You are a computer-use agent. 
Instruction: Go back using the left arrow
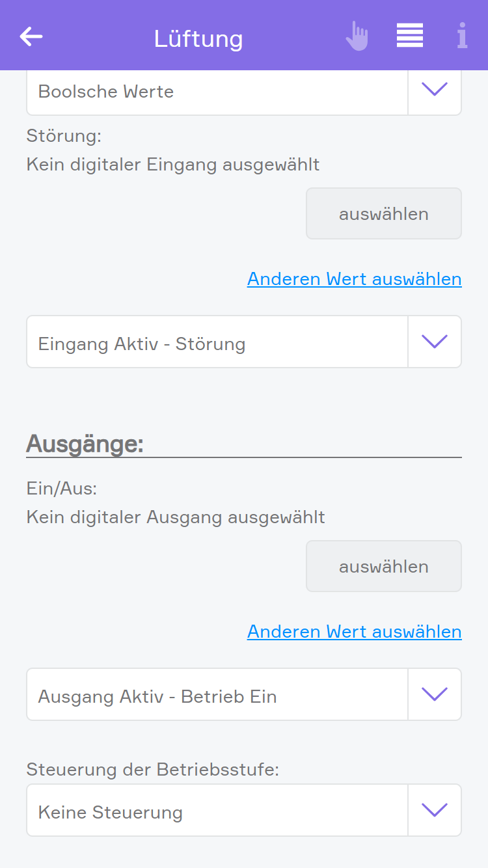coord(31,36)
